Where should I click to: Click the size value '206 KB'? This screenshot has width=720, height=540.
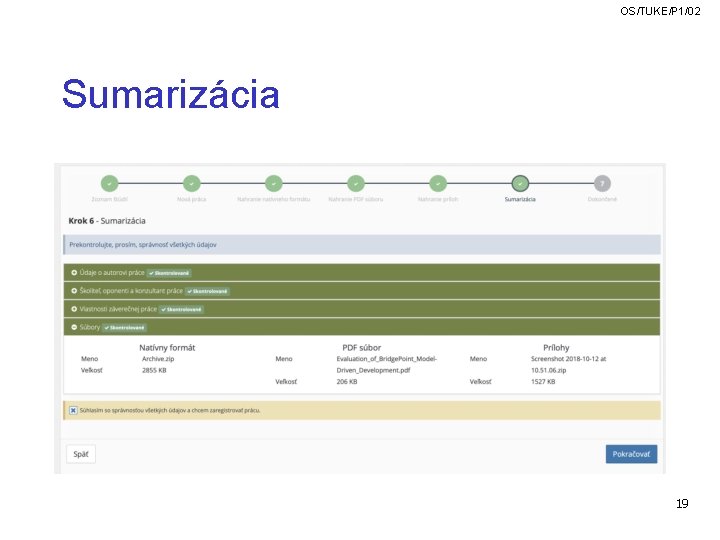tap(347, 382)
